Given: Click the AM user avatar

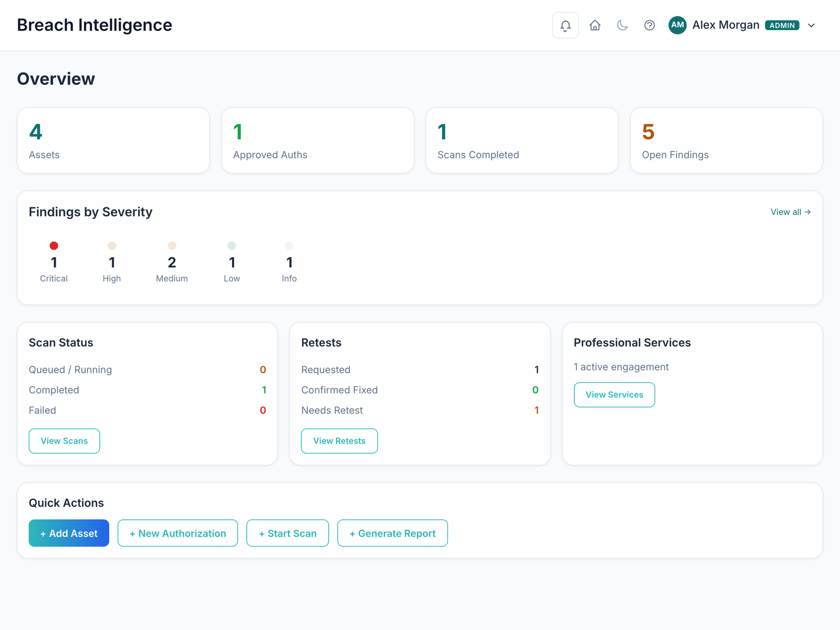Looking at the screenshot, I should click(677, 25).
